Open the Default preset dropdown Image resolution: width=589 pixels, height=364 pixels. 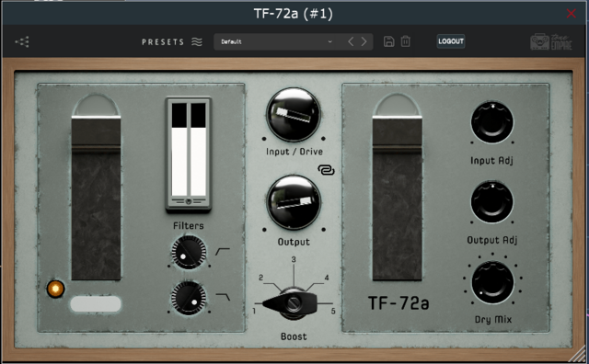pos(277,41)
